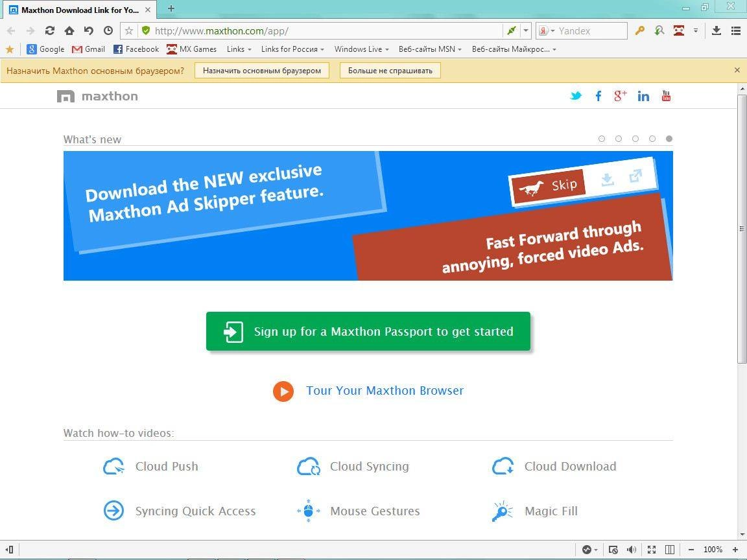Expand the Веб-сайты Майкрос... folder
This screenshot has height=560, width=747.
coord(514,49)
